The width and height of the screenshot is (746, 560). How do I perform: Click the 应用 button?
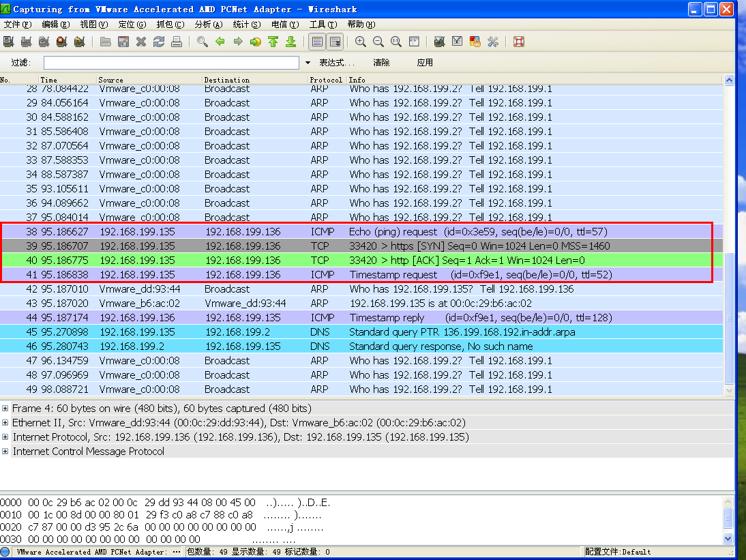point(425,63)
